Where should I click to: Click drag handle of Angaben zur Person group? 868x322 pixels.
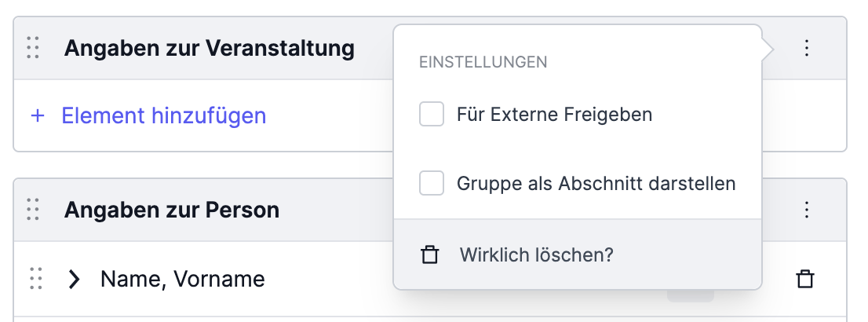(x=33, y=210)
